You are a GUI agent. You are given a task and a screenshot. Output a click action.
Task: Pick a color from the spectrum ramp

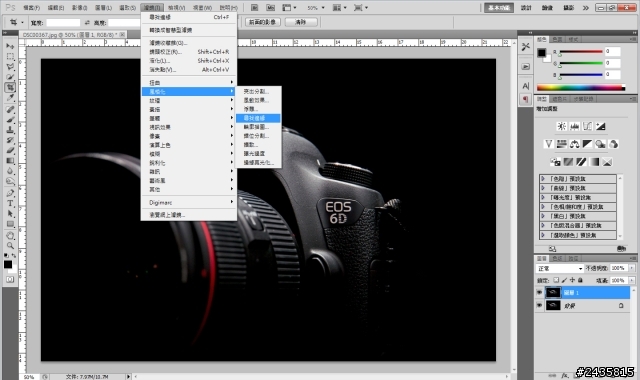[581, 87]
